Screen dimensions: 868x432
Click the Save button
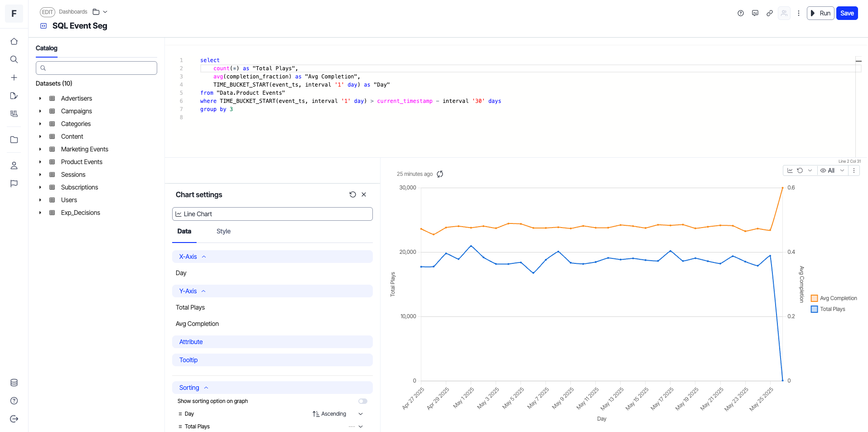(x=847, y=13)
